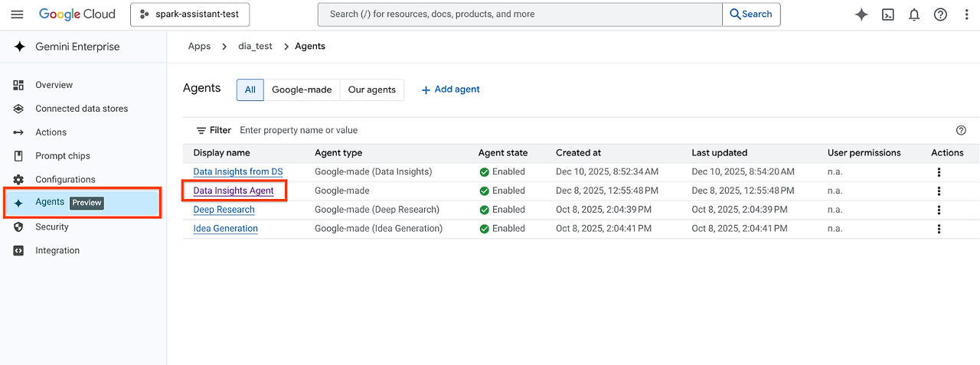Click the Security shield icon
Screen dimensions: 980x365
coord(19,226)
